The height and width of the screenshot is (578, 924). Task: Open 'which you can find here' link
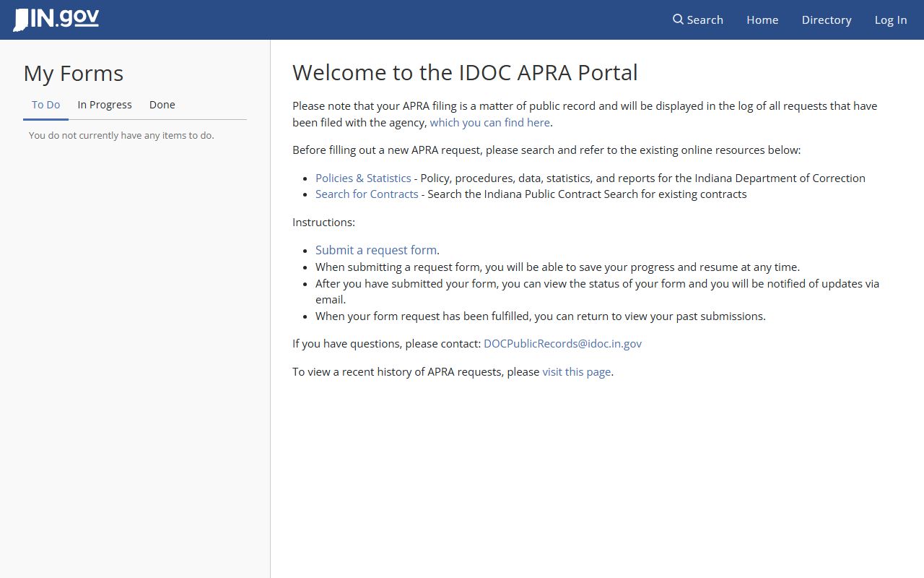(490, 123)
